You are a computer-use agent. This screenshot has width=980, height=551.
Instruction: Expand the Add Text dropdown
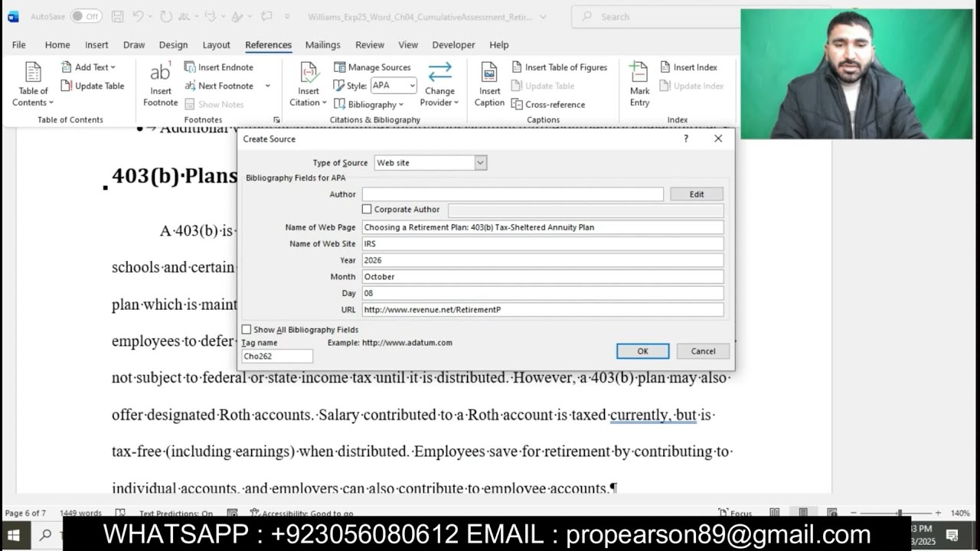[113, 67]
